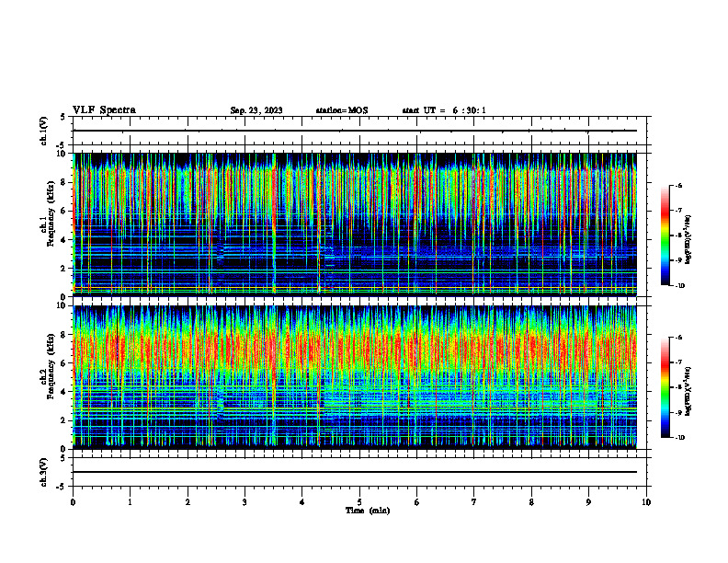This screenshot has height=563, width=728.
Task: Click the "-6" value on ch.1 color bar
Action: pyautogui.click(x=678, y=186)
